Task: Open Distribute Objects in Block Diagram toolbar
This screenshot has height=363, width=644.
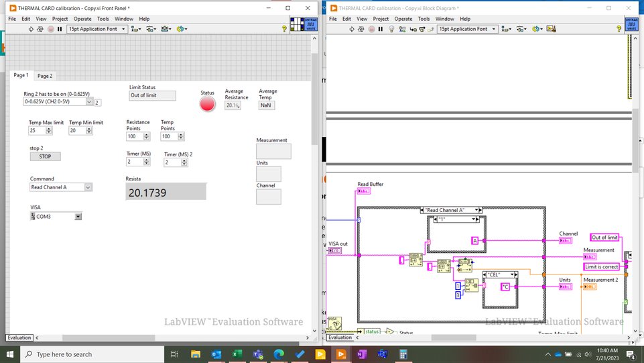Action: coord(521,30)
